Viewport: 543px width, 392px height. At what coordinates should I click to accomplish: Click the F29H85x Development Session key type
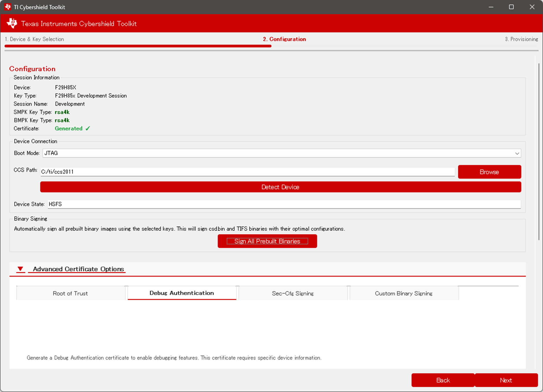91,95
